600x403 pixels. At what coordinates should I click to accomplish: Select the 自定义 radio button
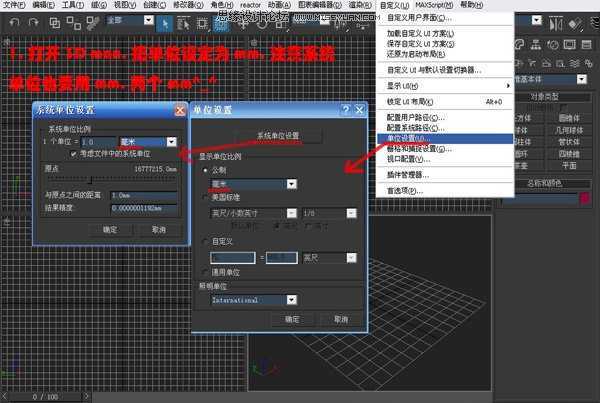tap(206, 241)
